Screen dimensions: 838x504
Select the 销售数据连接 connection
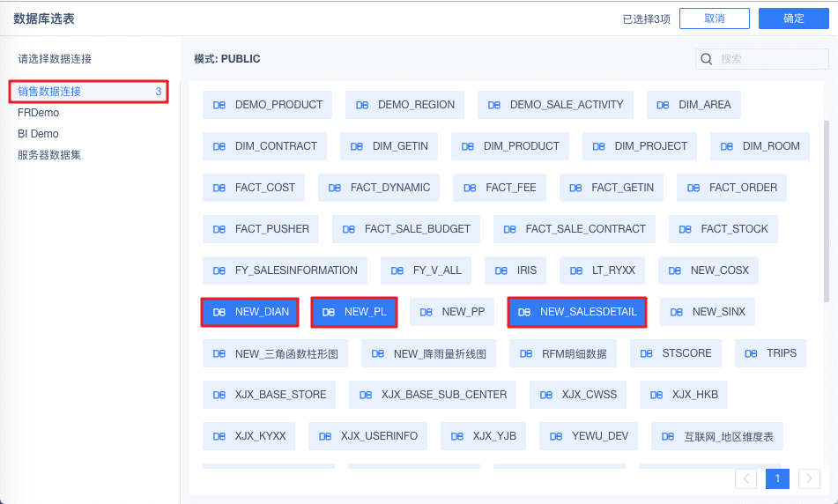pos(89,92)
